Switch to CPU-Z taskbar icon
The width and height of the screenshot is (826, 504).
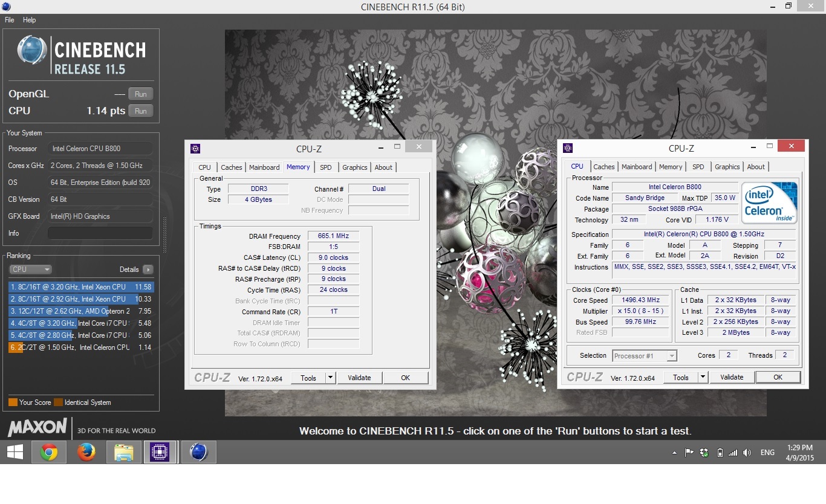160,452
